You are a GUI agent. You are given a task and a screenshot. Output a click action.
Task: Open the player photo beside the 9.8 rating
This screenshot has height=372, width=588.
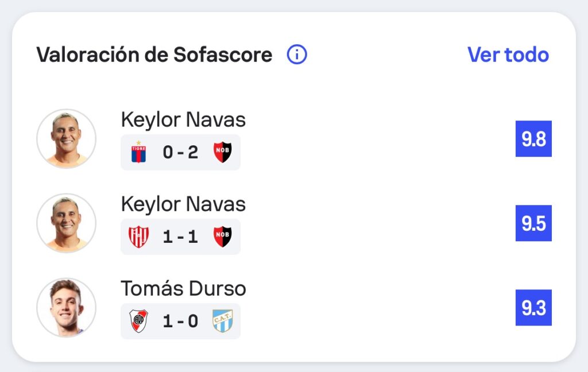tap(66, 138)
